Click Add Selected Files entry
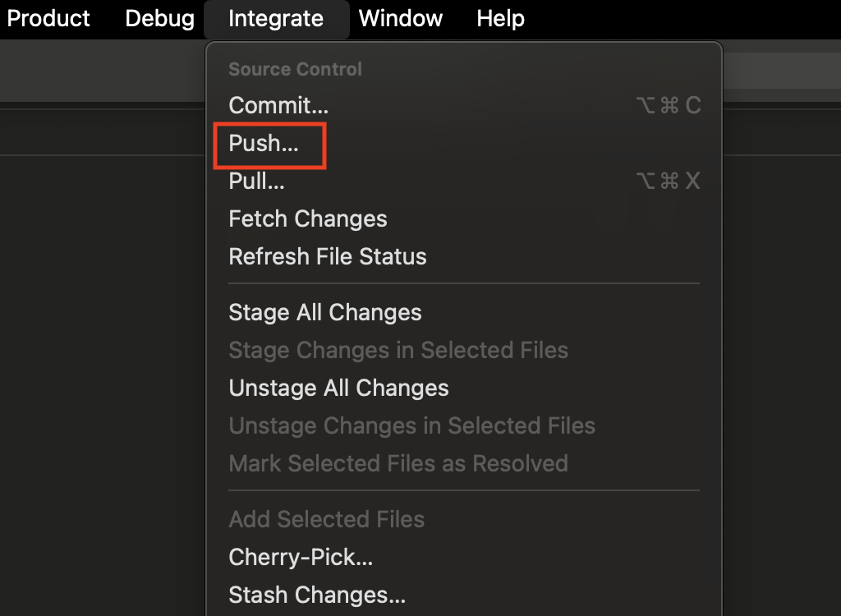Image resolution: width=841 pixels, height=616 pixels. 465,519
